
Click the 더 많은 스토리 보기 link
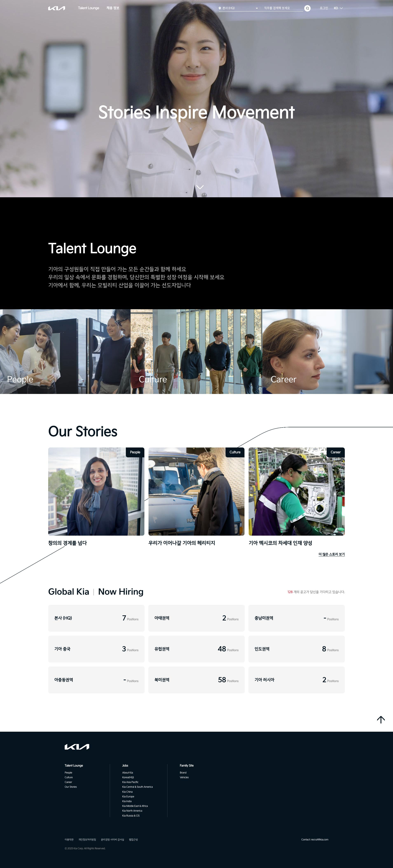pyautogui.click(x=332, y=554)
